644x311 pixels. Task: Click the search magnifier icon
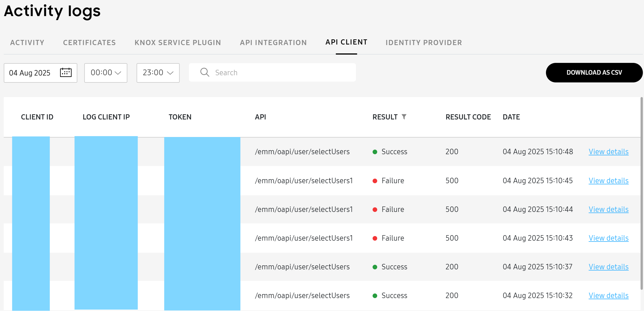[204, 72]
